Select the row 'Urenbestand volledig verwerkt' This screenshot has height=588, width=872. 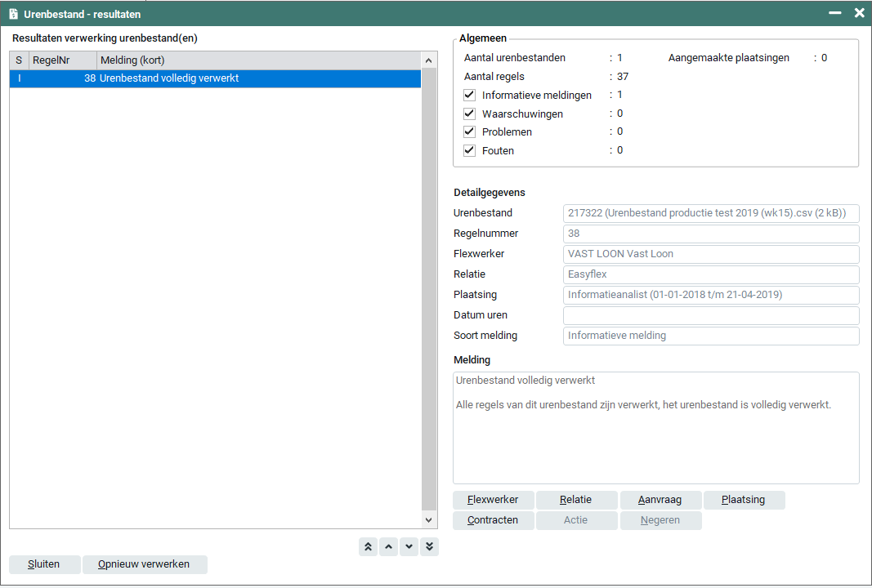[x=215, y=79]
